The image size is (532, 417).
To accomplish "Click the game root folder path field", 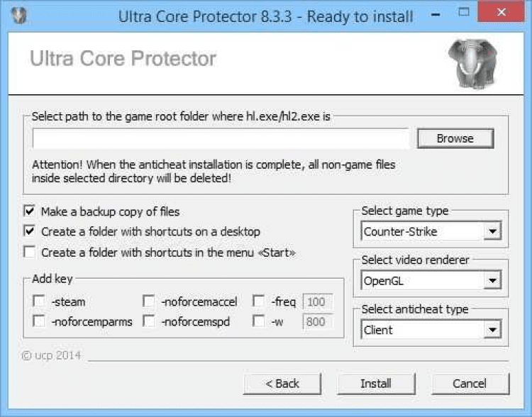I will click(x=221, y=138).
